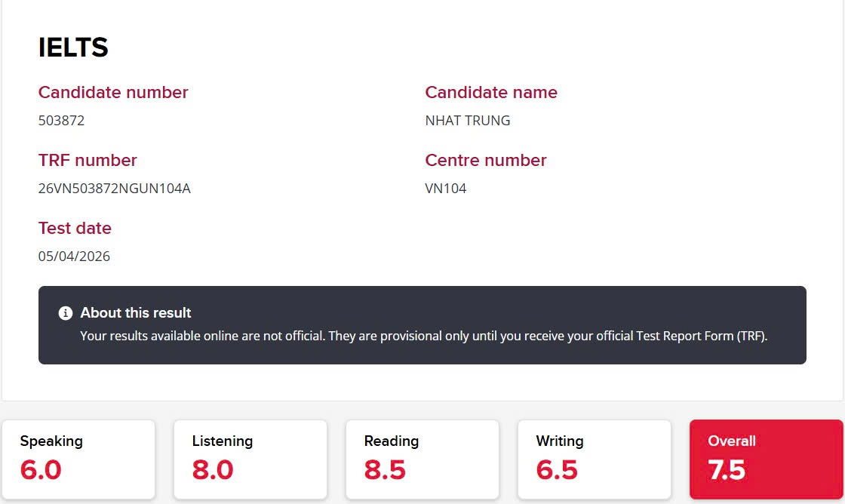Screen dimensions: 845x504
Task: Click the About this result title
Action: (136, 313)
